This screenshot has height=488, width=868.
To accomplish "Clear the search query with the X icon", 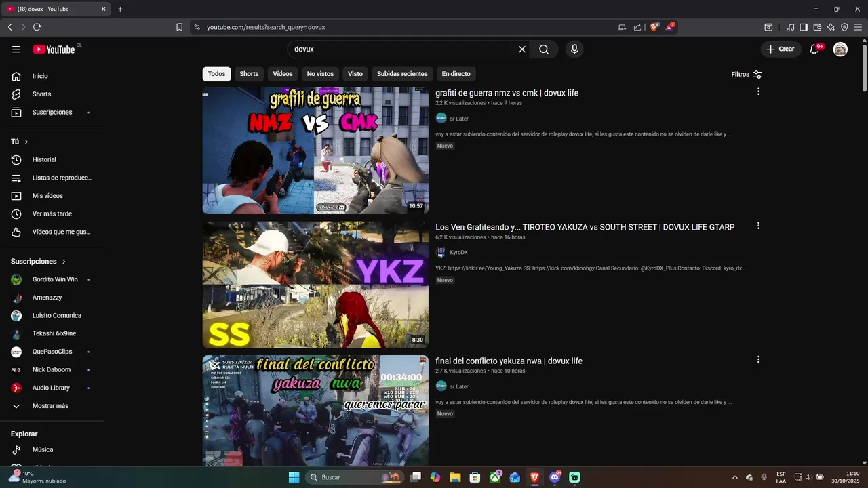I will [x=522, y=49].
